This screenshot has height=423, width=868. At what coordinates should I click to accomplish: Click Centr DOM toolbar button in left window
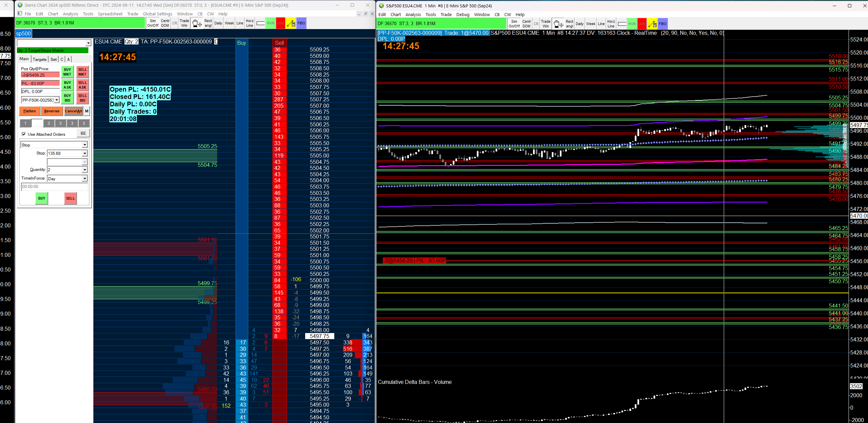click(x=165, y=23)
